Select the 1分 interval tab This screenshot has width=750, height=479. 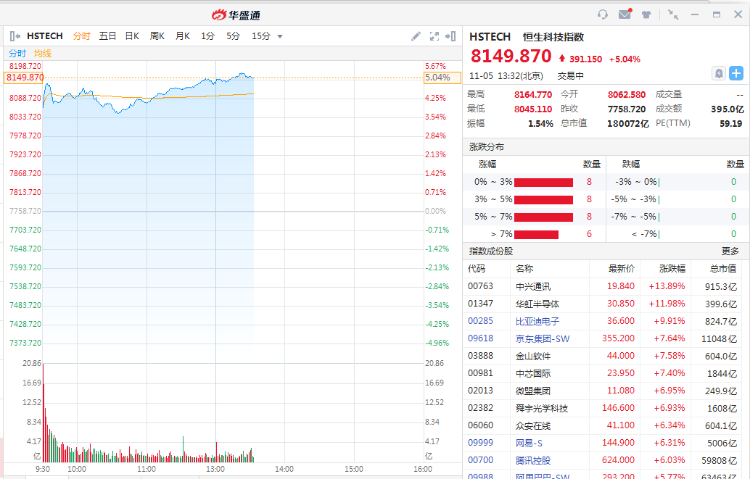click(x=208, y=36)
